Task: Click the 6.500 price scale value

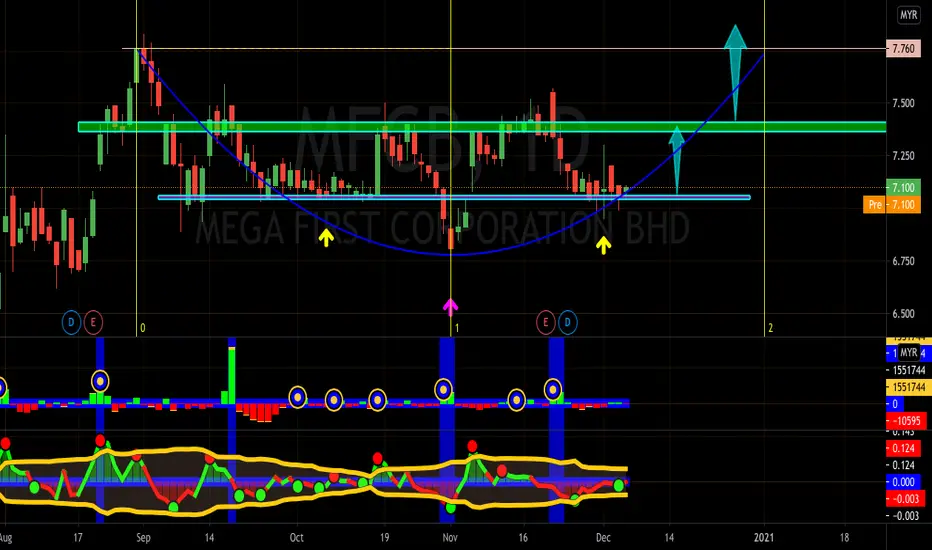Action: click(903, 313)
